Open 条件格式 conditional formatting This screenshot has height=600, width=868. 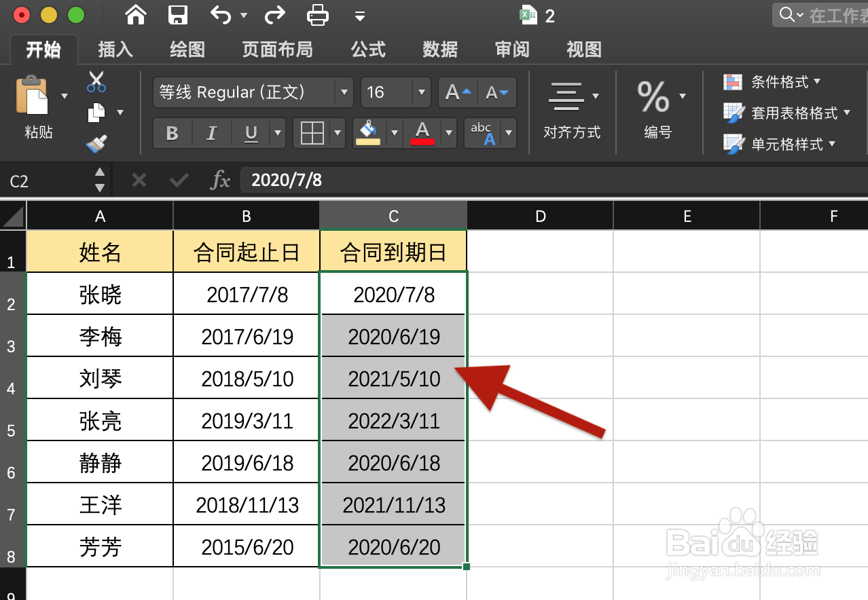pyautogui.click(x=772, y=82)
